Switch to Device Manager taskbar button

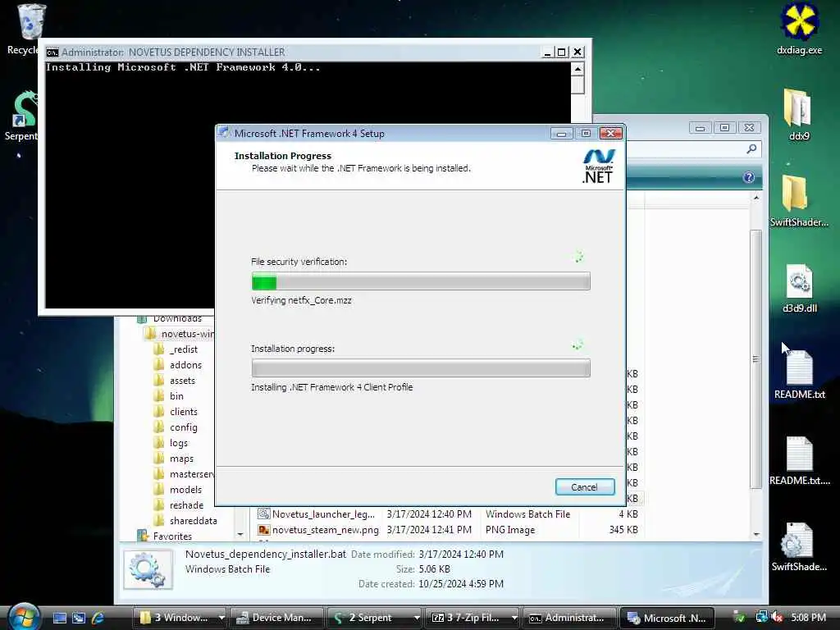(276, 618)
